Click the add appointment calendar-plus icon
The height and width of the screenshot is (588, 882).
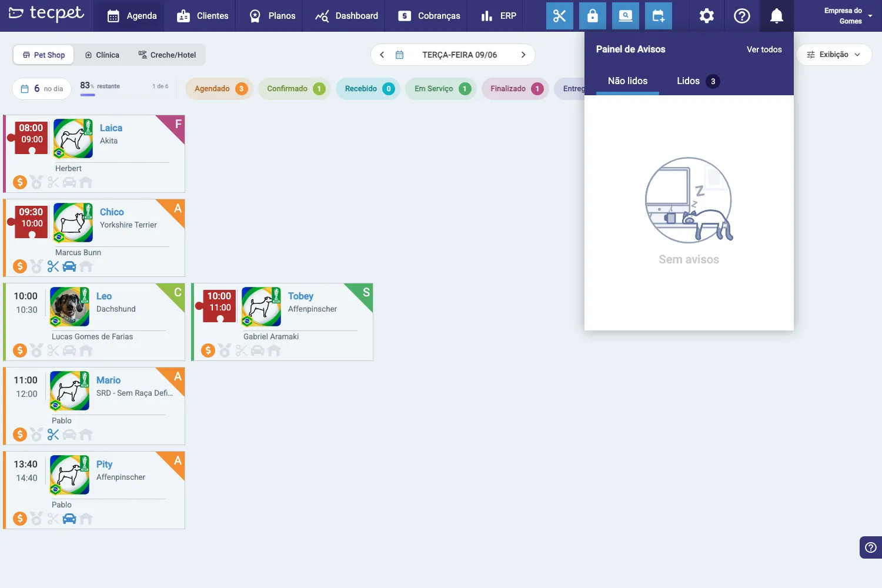pos(658,16)
